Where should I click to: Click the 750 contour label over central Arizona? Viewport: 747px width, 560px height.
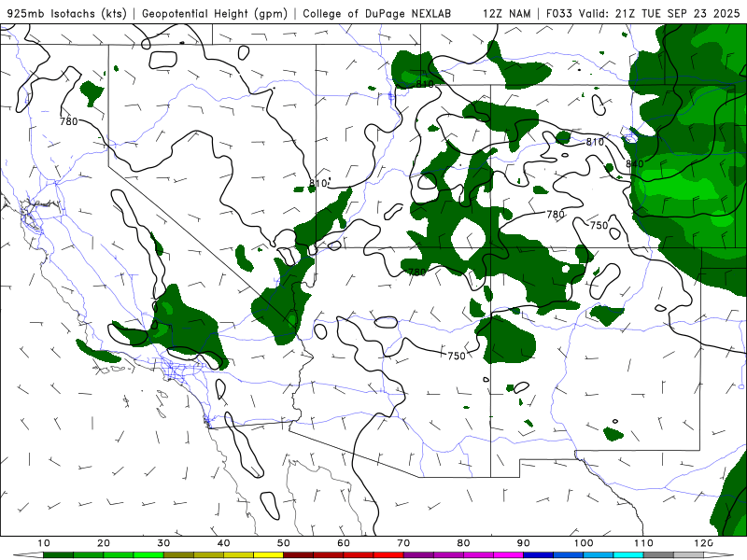coord(457,356)
